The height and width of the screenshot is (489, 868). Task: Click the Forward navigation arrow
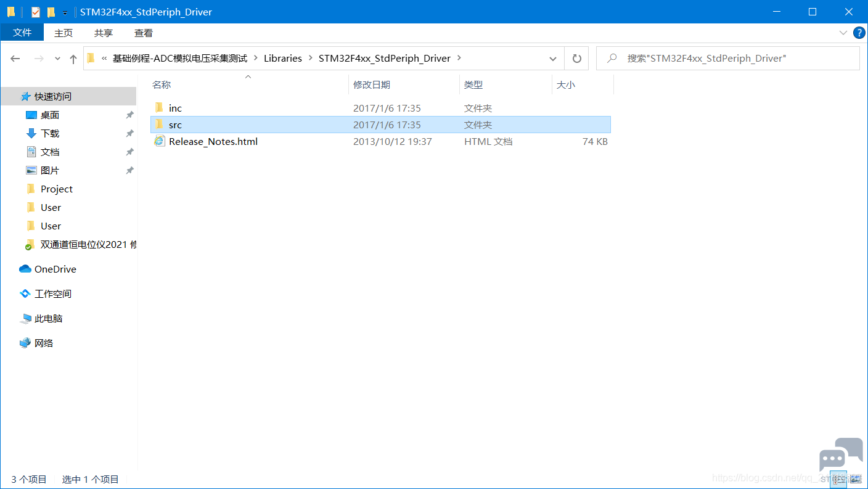[39, 59]
